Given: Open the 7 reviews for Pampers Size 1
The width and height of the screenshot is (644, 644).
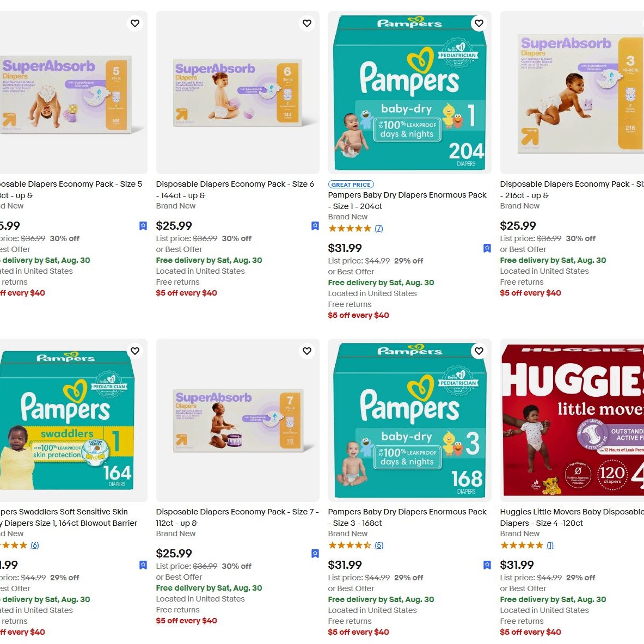Looking at the screenshot, I should point(379,229).
